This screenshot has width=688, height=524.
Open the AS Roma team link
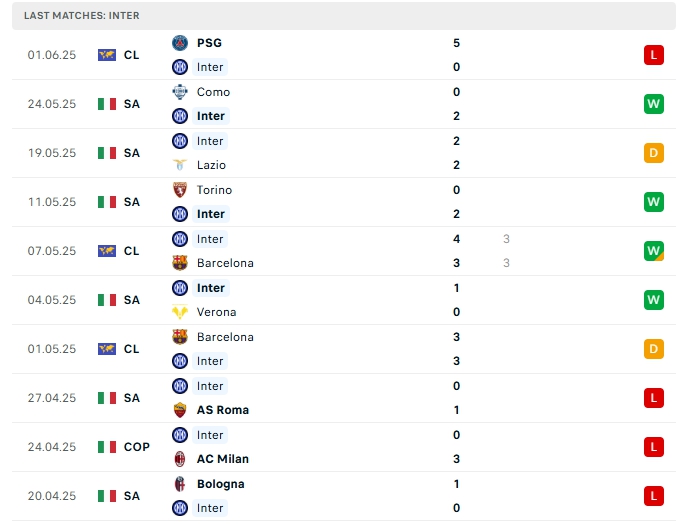[223, 410]
